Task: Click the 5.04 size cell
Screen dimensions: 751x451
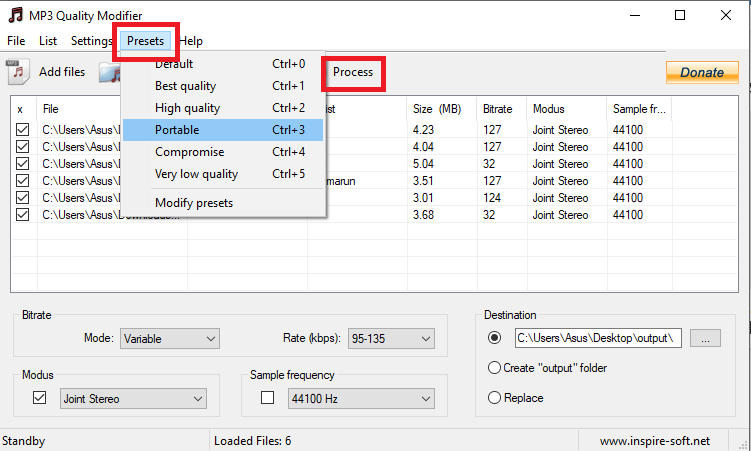Action: [423, 164]
